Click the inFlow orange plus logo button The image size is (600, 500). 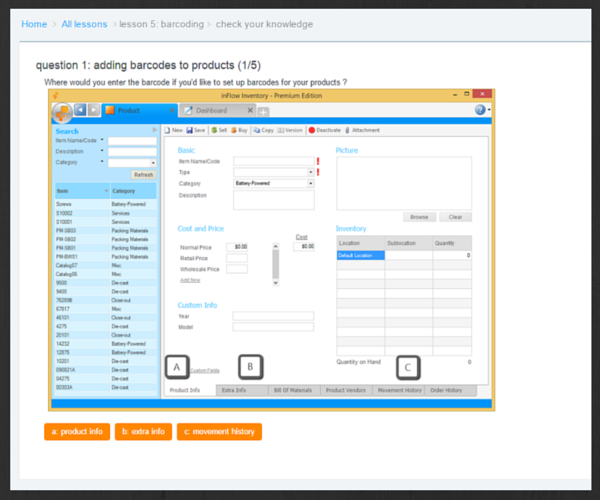[61, 110]
